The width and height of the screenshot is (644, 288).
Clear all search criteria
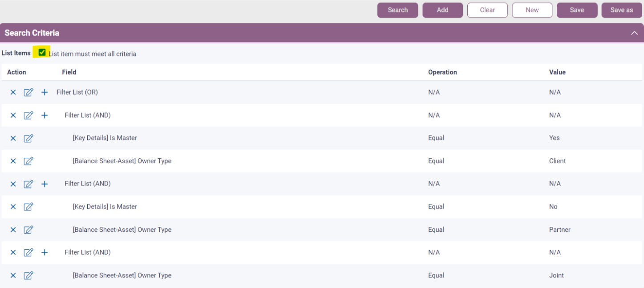pos(487,10)
